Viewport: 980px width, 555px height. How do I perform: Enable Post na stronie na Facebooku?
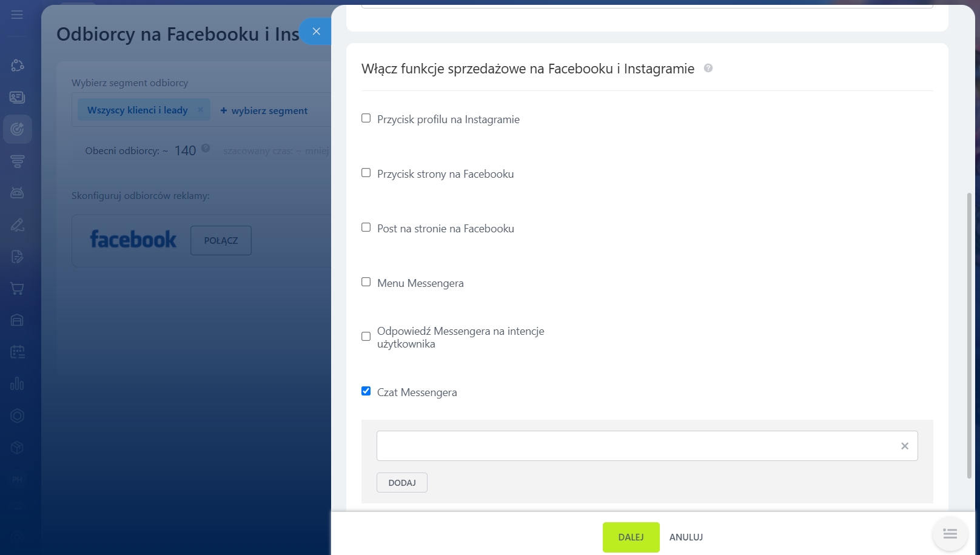pyautogui.click(x=366, y=227)
